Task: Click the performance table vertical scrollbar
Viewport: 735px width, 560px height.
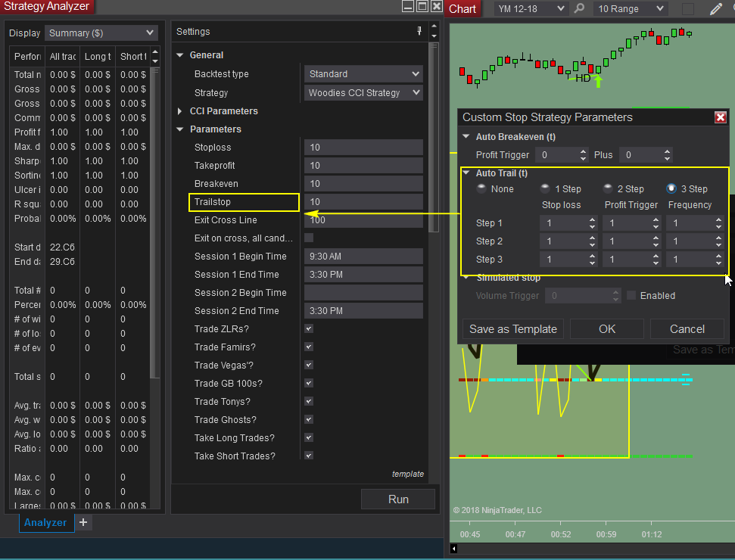Action: (x=154, y=222)
